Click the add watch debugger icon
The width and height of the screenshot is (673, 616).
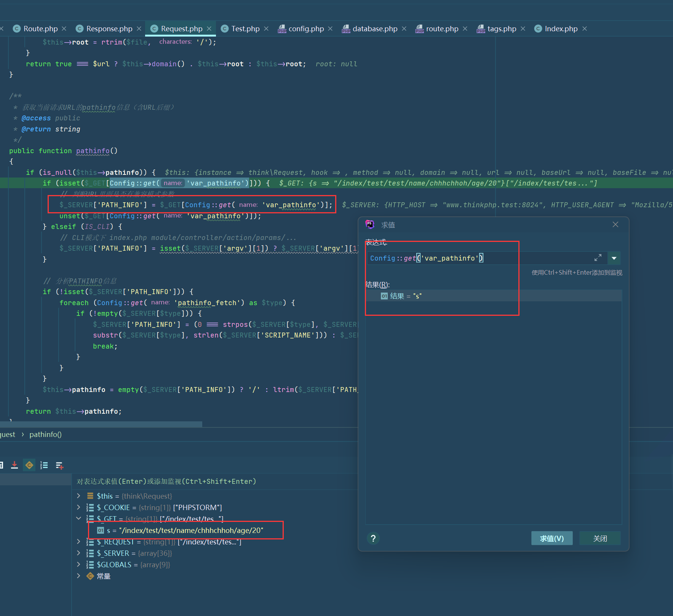pyautogui.click(x=59, y=465)
